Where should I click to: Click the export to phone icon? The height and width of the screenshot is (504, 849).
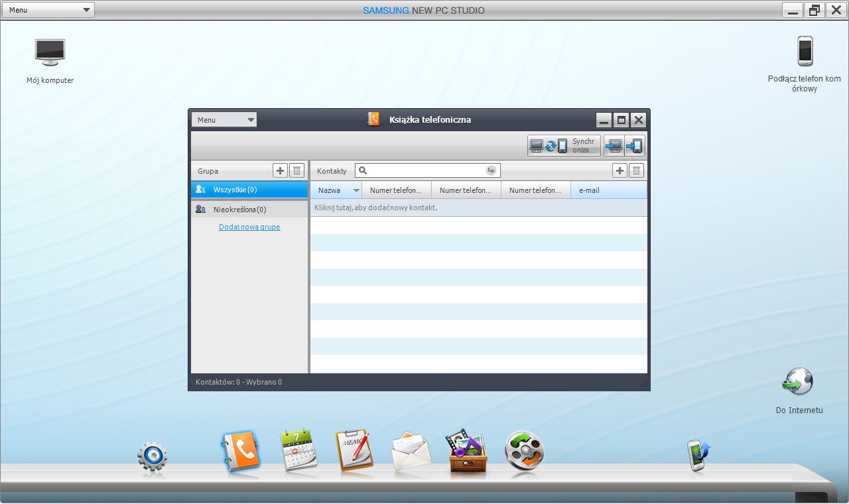pos(634,146)
